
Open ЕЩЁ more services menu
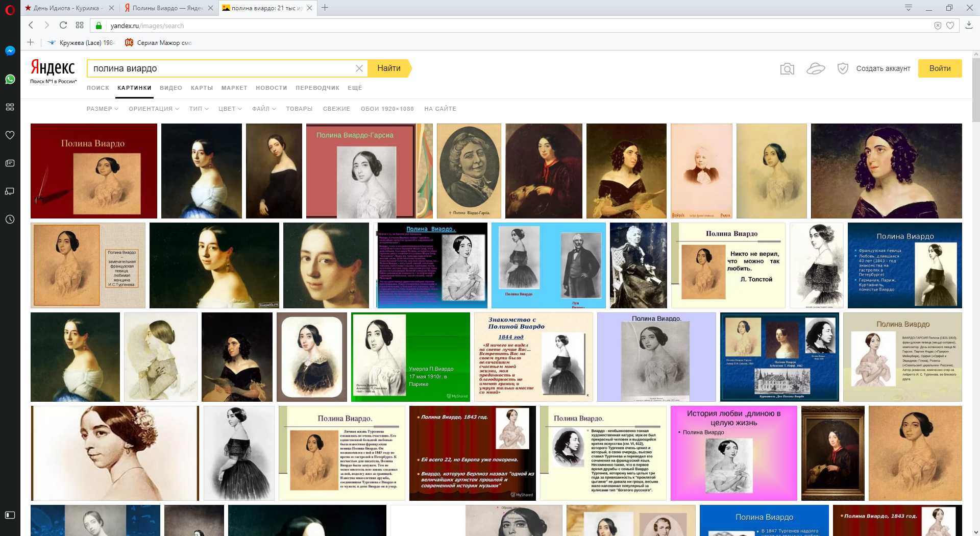tap(355, 88)
